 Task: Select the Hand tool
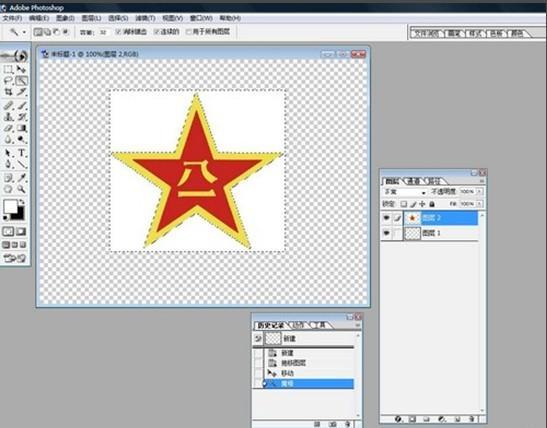(x=8, y=189)
